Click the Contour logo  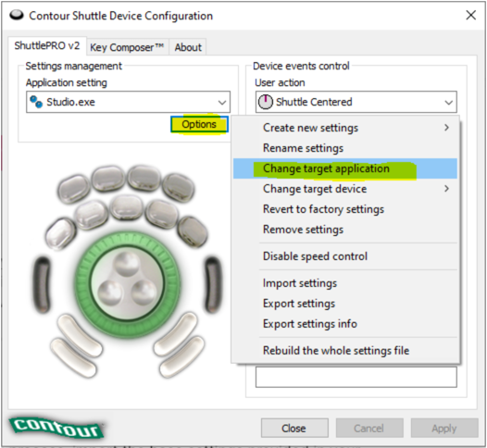coord(56,428)
